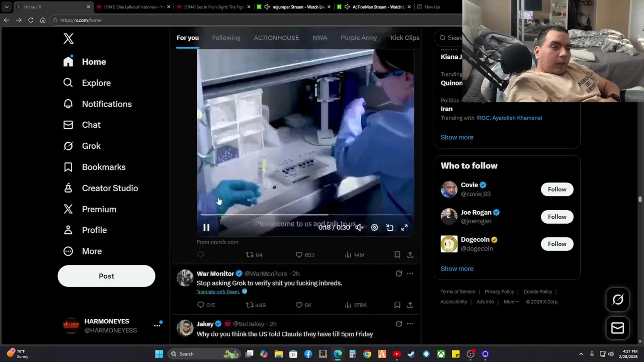This screenshot has width=644, height=362.
Task: Click the X logo in the sidebar
Action: click(x=68, y=38)
